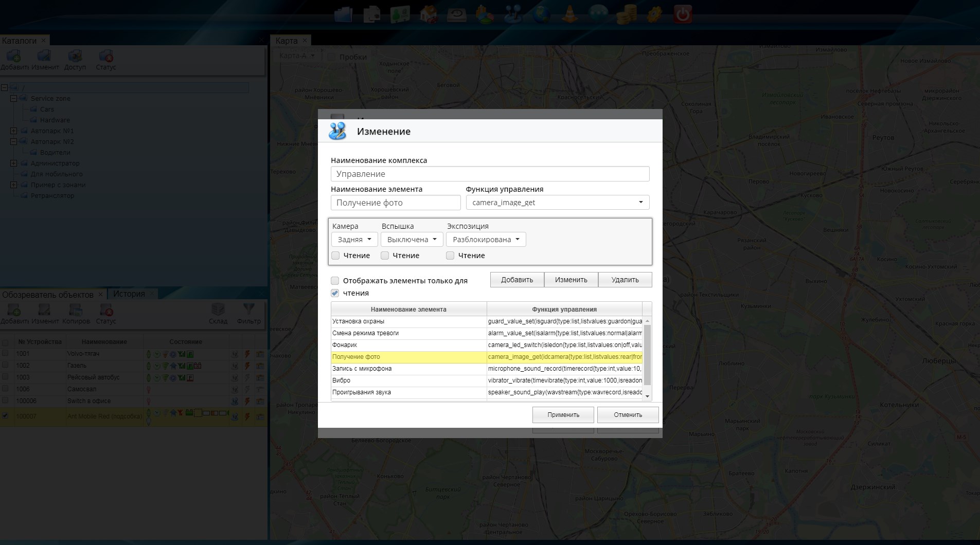The width and height of the screenshot is (980, 545).
Task: Enable Чтение checkbox under Вспышка
Action: (385, 256)
